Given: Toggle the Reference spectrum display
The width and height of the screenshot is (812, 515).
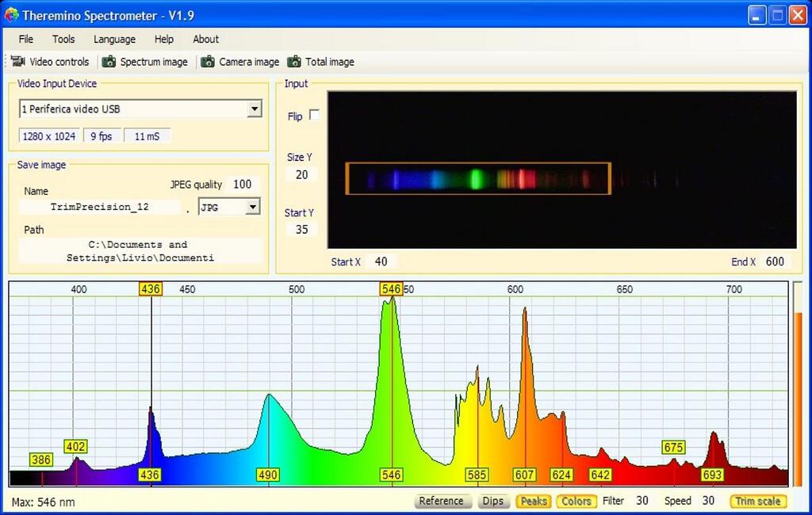Looking at the screenshot, I should 442,501.
